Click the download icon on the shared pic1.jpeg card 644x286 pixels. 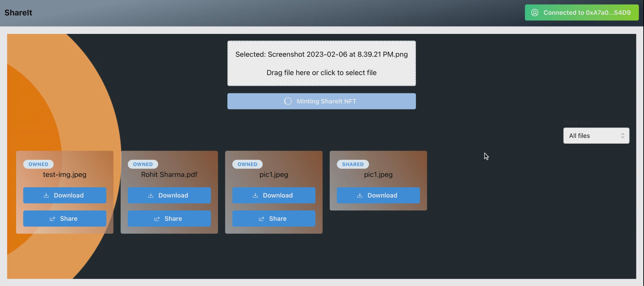click(360, 195)
